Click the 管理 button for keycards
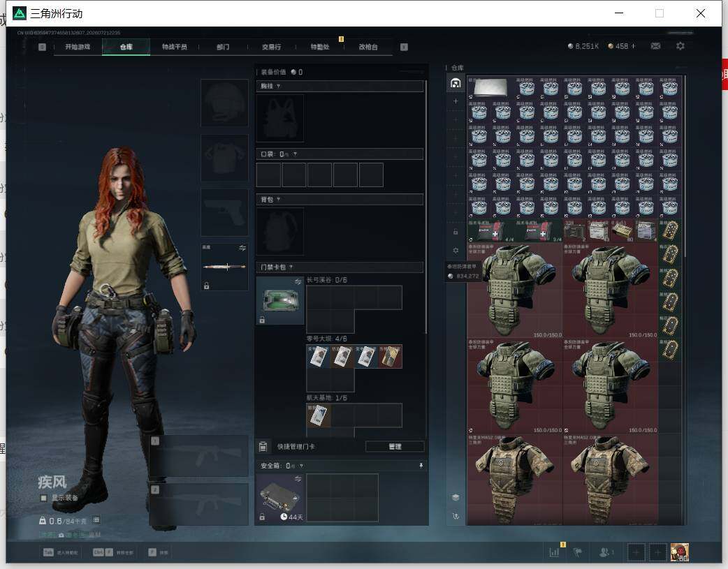This screenshot has width=728, height=569. [395, 447]
